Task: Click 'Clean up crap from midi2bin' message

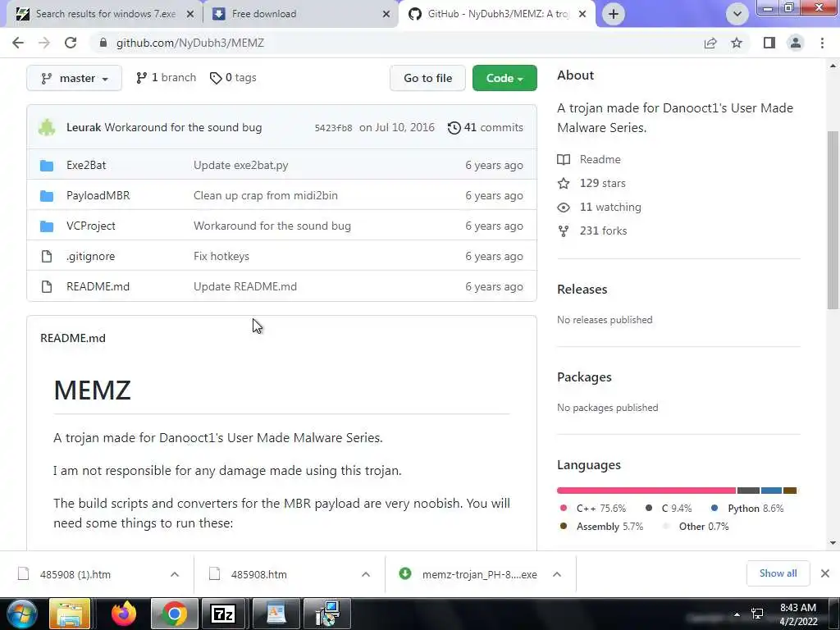Action: [266, 195]
